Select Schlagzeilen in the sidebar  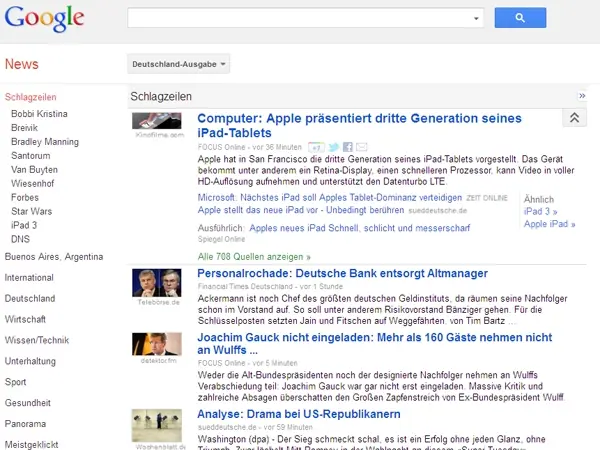(31, 97)
